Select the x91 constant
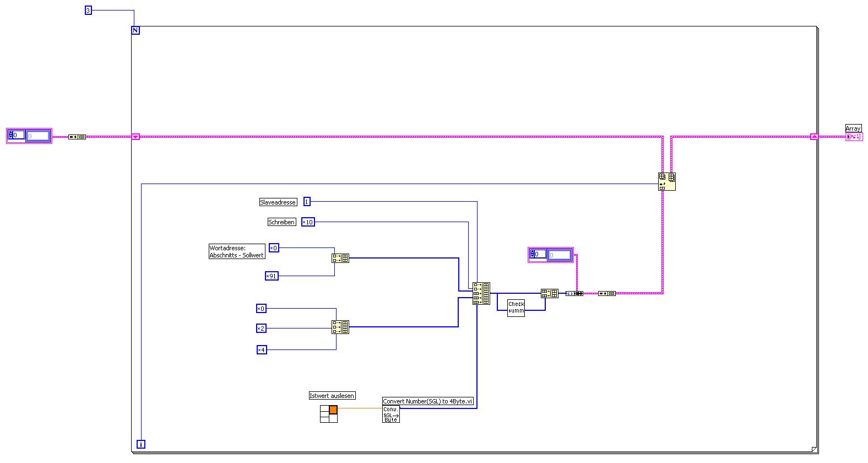The image size is (868, 463). [272, 276]
